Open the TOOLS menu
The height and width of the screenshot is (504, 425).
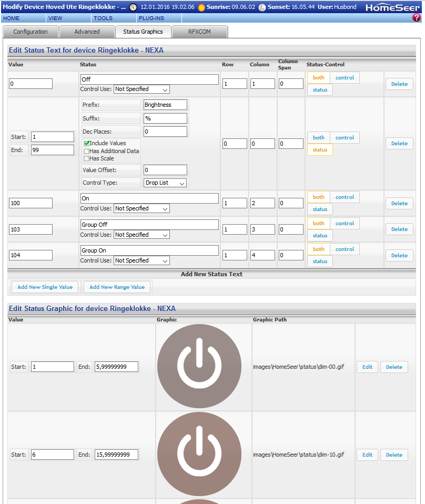[x=114, y=18]
